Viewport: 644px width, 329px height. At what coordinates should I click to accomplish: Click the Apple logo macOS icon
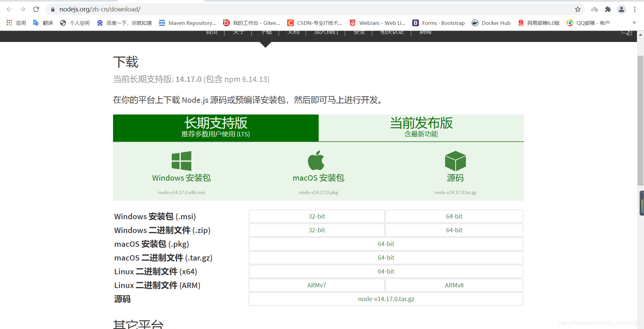pyautogui.click(x=316, y=160)
